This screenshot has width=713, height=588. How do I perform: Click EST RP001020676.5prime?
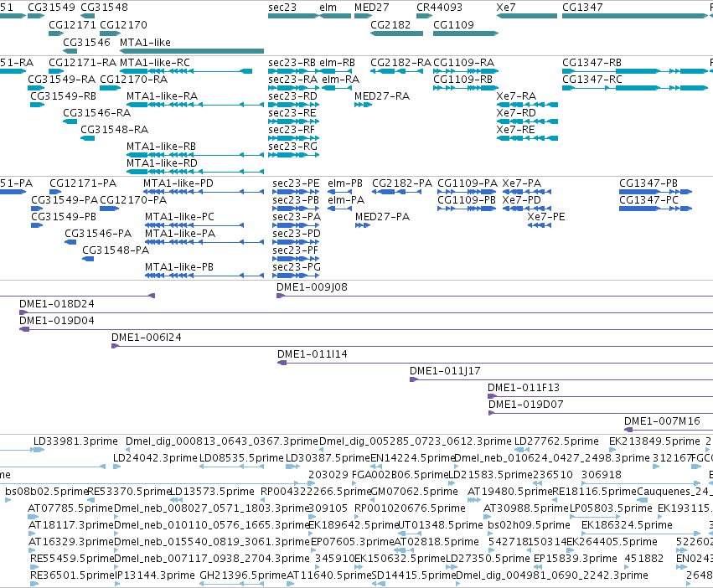pyautogui.click(x=358, y=517)
